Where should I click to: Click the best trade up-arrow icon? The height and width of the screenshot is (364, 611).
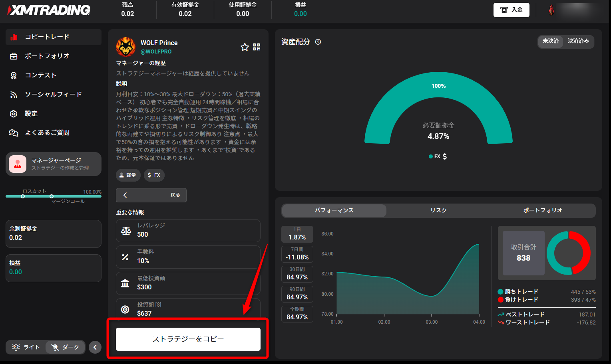coord(501,315)
